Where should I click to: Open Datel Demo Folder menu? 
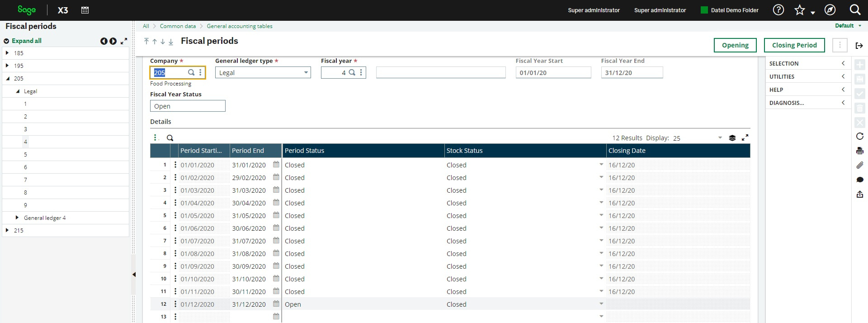[x=730, y=10]
